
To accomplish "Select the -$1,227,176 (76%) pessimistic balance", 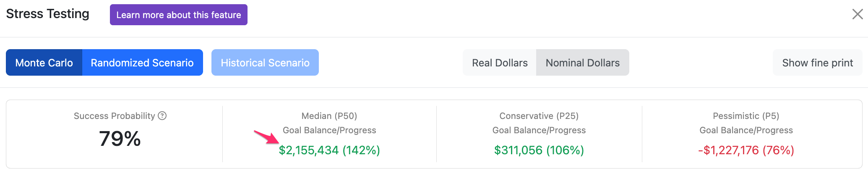I will [746, 150].
